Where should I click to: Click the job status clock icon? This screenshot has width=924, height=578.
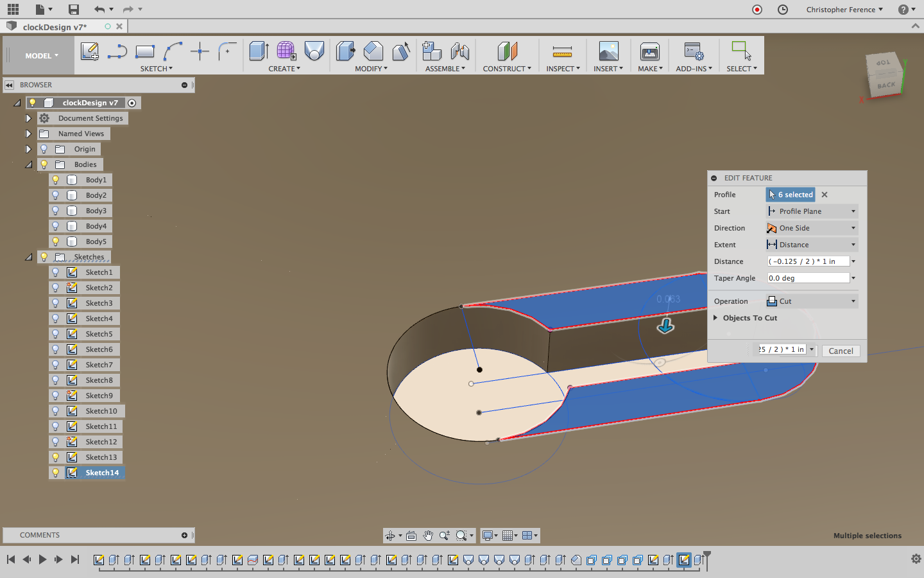coord(783,10)
